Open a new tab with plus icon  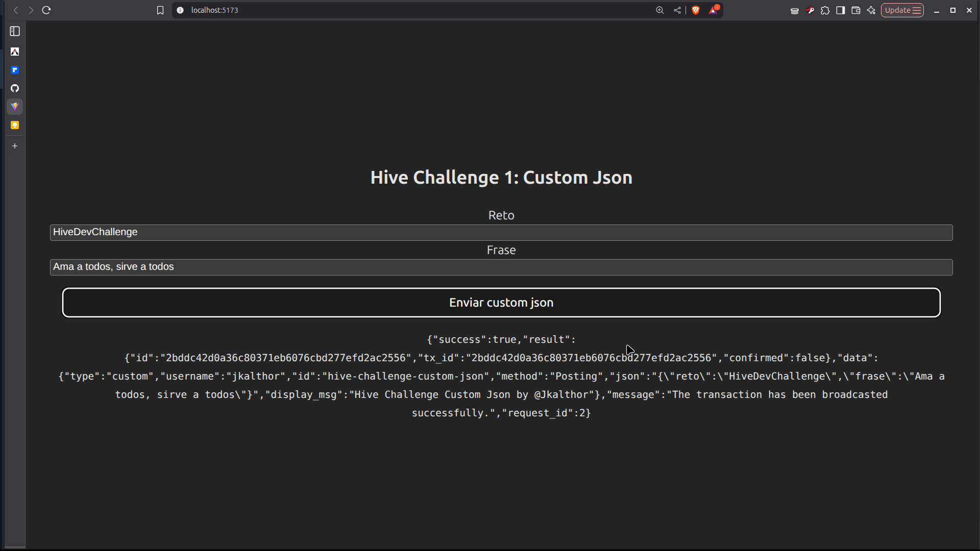tap(15, 146)
